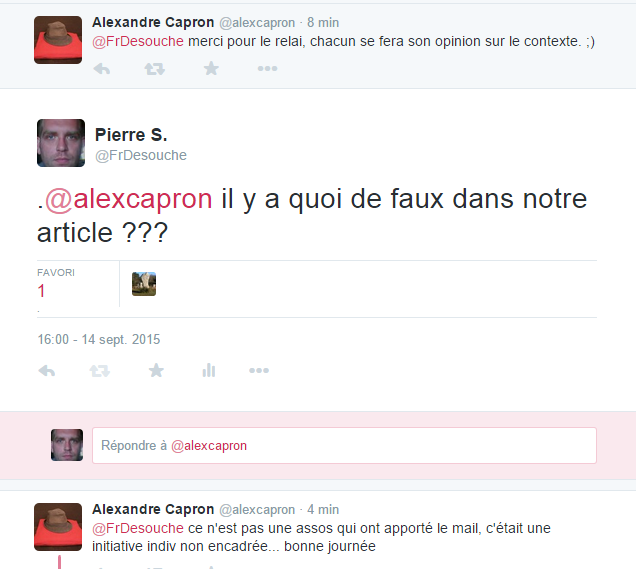Reply to Alexandre Capron's top tweet

(x=102, y=69)
